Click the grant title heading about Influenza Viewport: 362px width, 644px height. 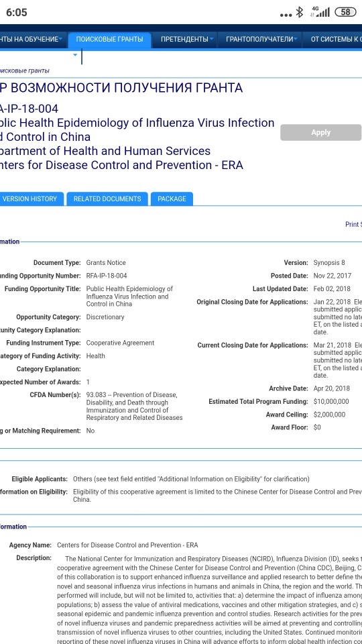tap(137, 129)
